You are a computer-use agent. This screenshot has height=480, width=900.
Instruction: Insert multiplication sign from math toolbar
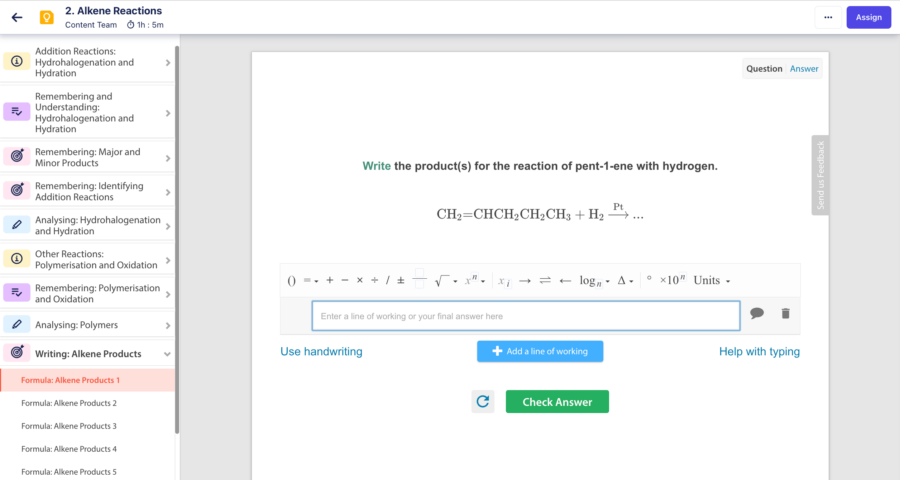(360, 280)
